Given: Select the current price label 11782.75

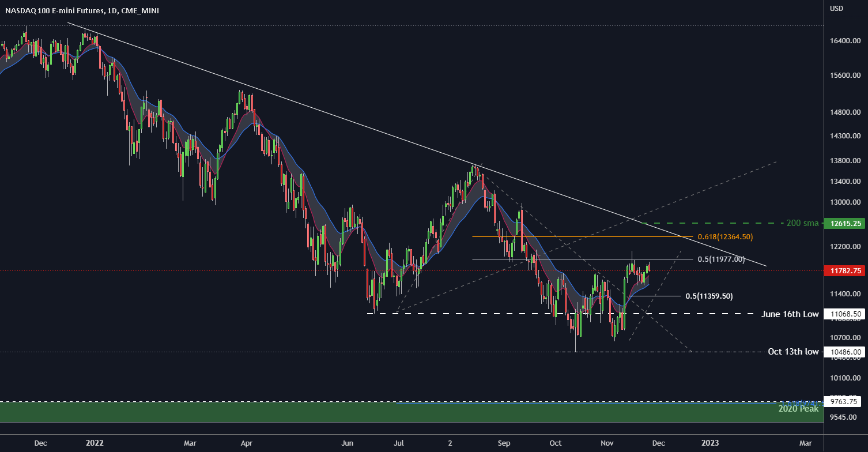Looking at the screenshot, I should coord(846,270).
